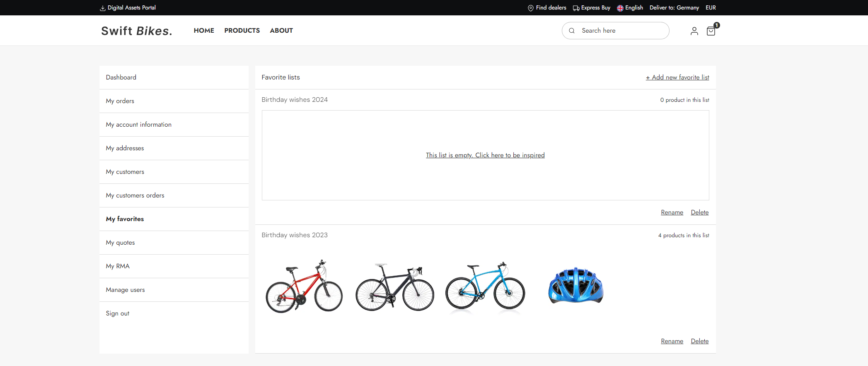Rename the Birthday wishes 2024 list
Screen dimensions: 868x366
click(x=672, y=212)
